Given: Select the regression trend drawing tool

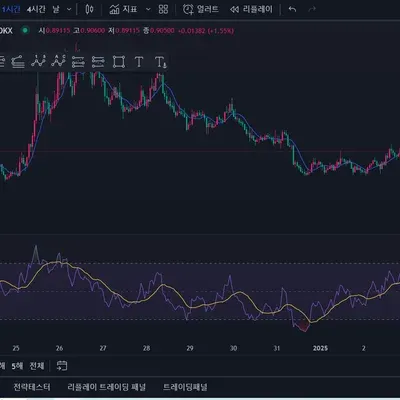Looking at the screenshot, I should pyautogui.click(x=18, y=62).
